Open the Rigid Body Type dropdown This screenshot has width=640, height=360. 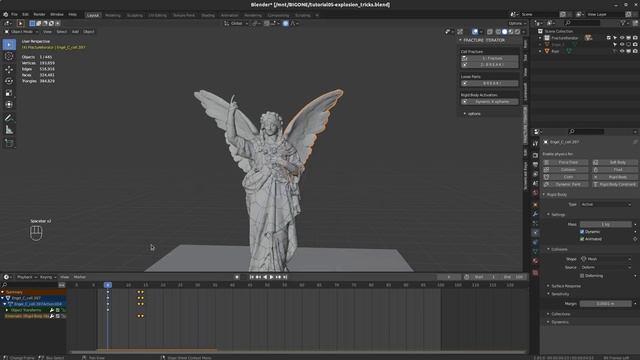[x=606, y=204]
